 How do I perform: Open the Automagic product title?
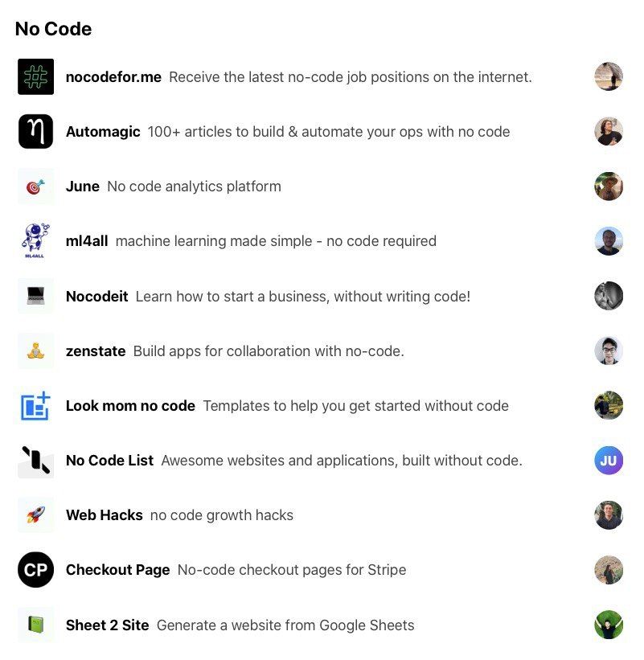tap(103, 132)
